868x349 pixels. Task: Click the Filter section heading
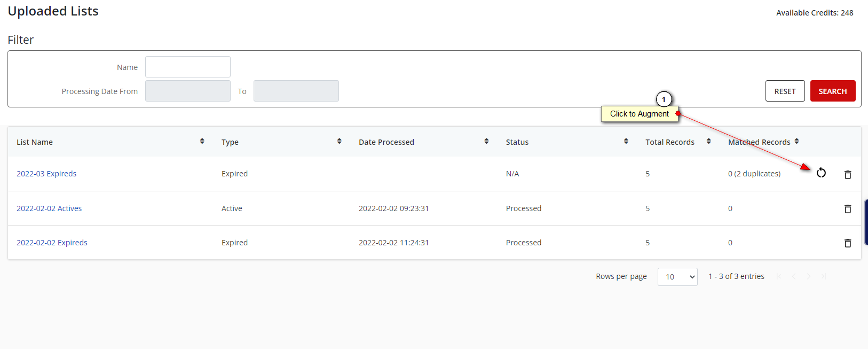coord(21,40)
